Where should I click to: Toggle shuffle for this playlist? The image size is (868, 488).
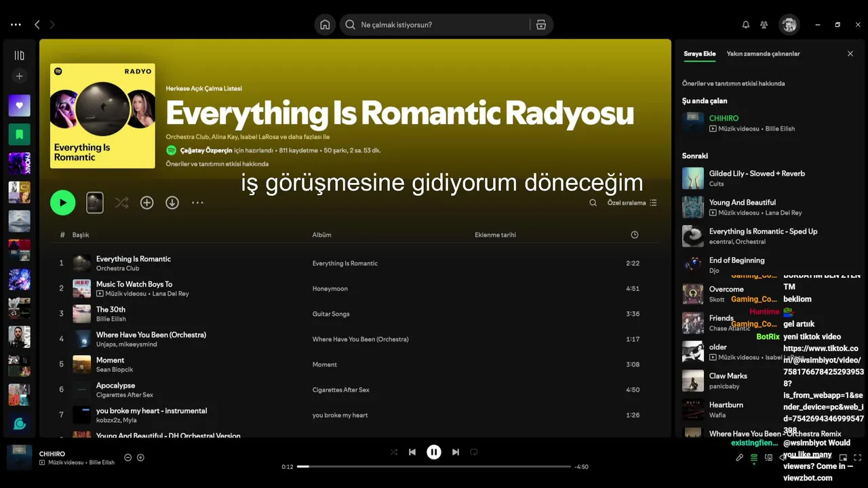pos(121,203)
